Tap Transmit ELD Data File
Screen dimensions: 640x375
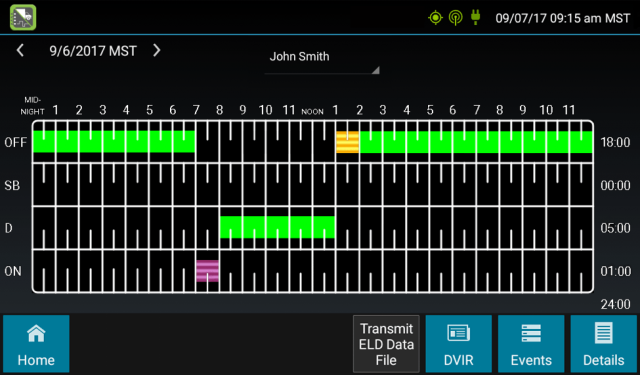point(386,344)
